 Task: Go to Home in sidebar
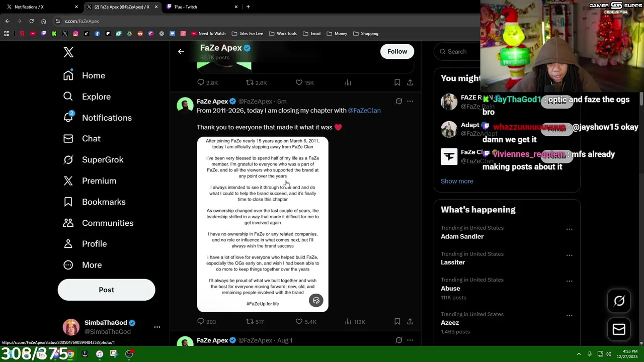(84, 75)
